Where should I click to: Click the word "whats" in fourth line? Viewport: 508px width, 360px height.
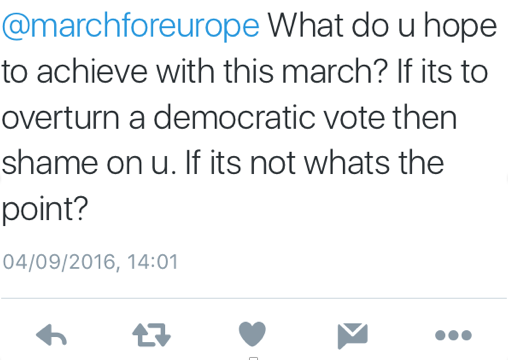point(347,163)
